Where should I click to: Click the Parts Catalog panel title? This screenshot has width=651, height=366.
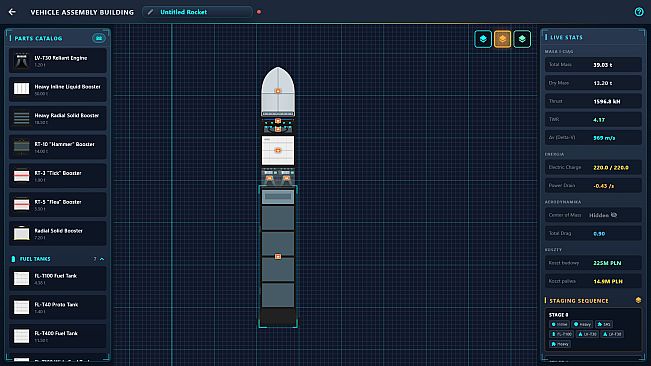click(38, 38)
